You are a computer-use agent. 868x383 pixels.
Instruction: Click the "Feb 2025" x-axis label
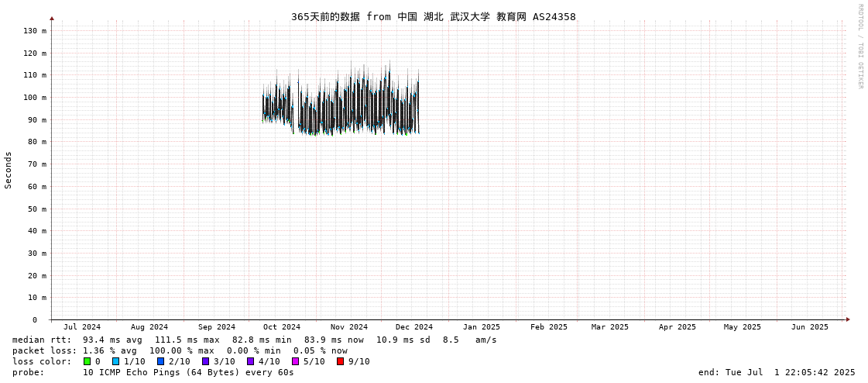coord(548,327)
